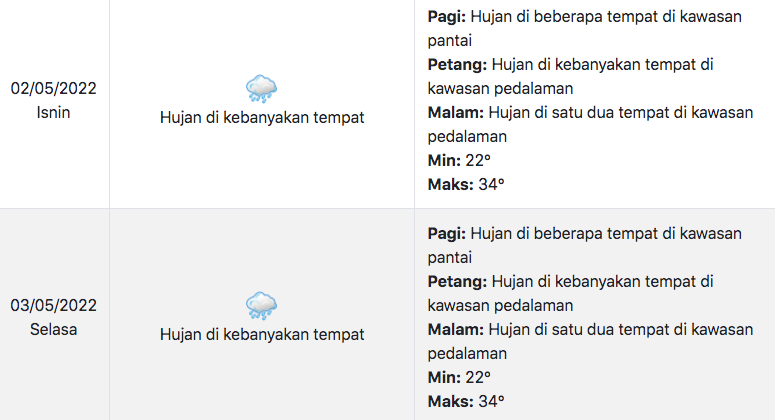Click Maks 34° for Selasa
The image size is (775, 420).
pos(466,401)
